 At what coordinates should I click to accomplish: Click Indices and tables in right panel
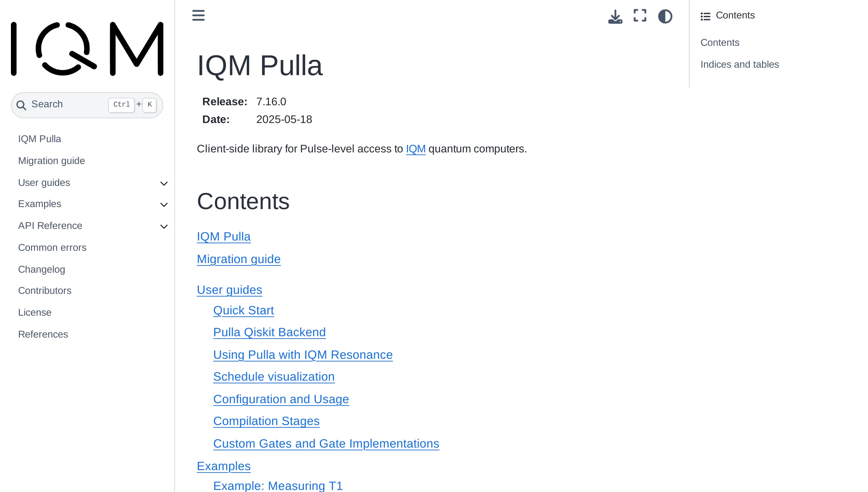point(740,64)
